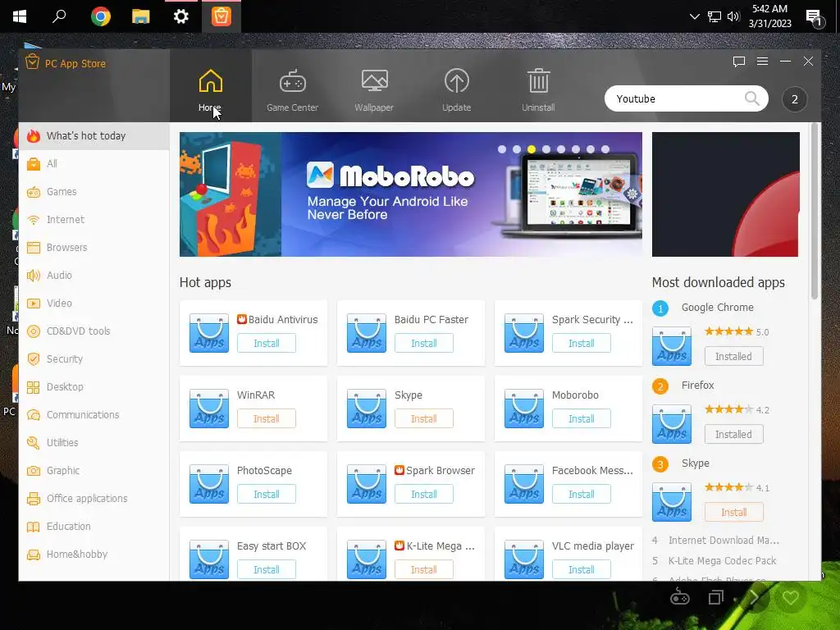The image size is (840, 630).
Task: Click the volume speaker tray icon
Action: pyautogui.click(x=733, y=16)
